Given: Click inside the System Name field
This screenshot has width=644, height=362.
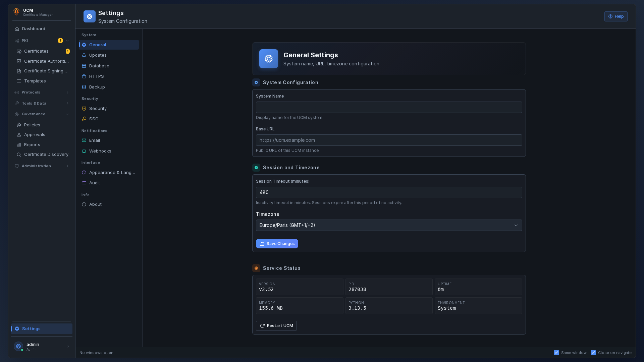Looking at the screenshot, I should click(389, 107).
